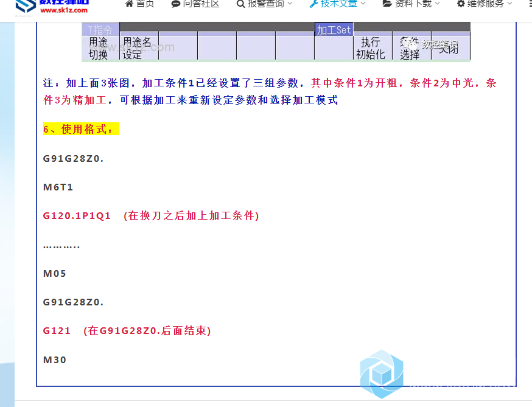
Task: Open the 技术文章 menu
Action: pyautogui.click(x=338, y=4)
